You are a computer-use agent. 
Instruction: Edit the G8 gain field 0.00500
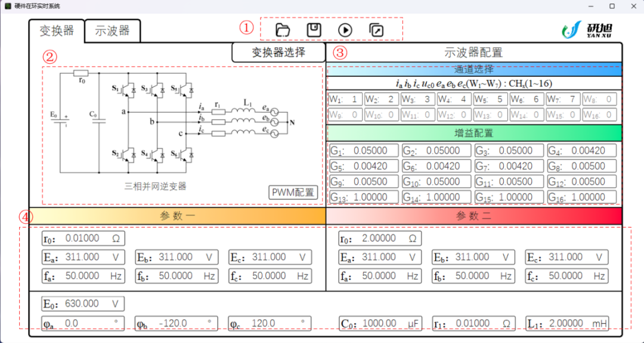[x=582, y=166]
